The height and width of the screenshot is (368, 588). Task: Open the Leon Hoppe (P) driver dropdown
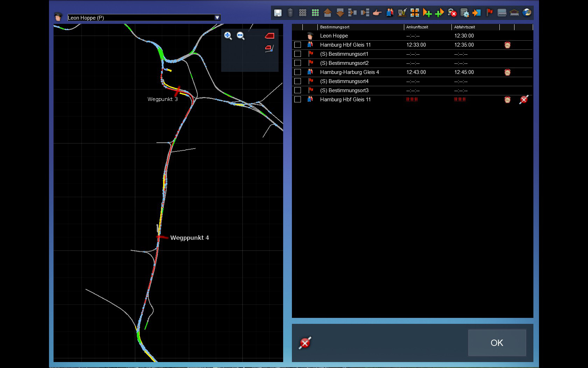point(217,18)
